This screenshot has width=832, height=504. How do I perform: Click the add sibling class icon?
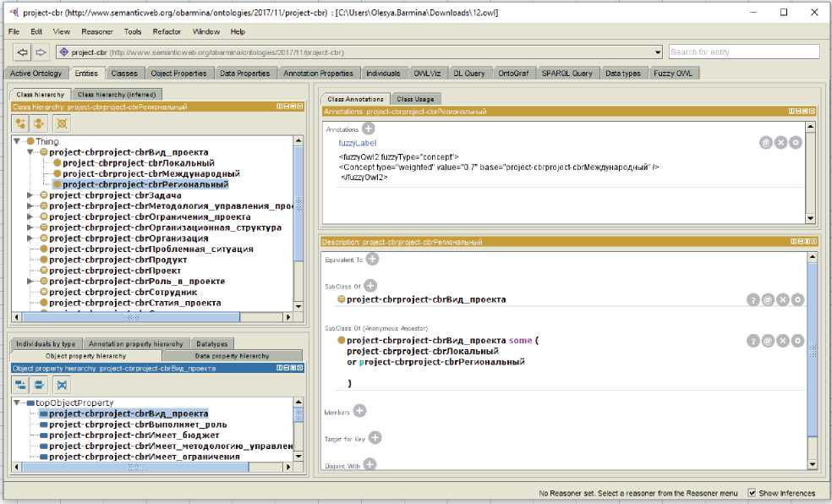(39, 123)
